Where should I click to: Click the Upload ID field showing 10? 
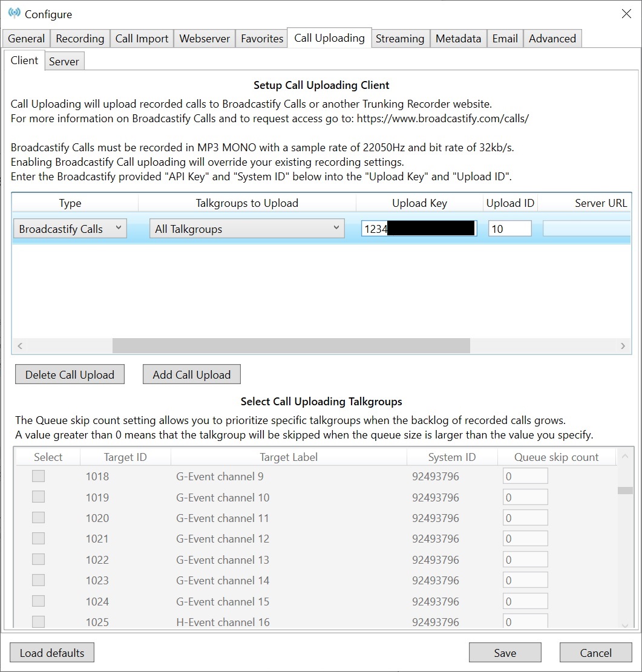pyautogui.click(x=510, y=229)
